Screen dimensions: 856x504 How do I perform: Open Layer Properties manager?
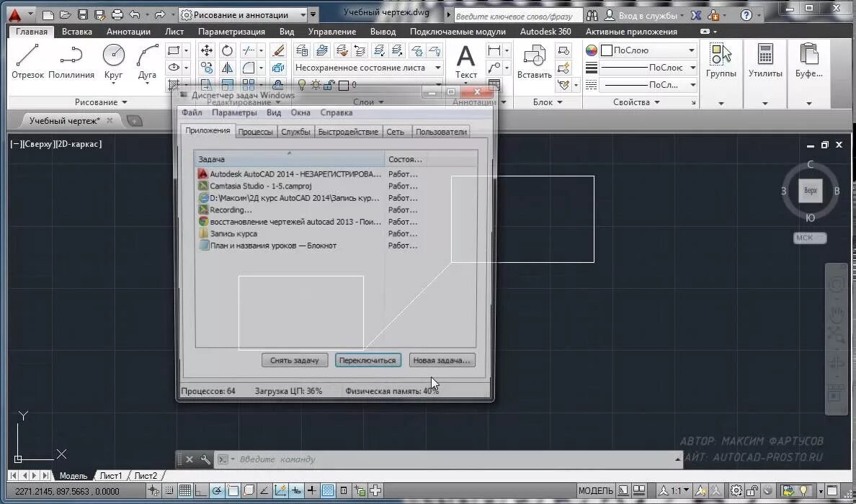(302, 50)
